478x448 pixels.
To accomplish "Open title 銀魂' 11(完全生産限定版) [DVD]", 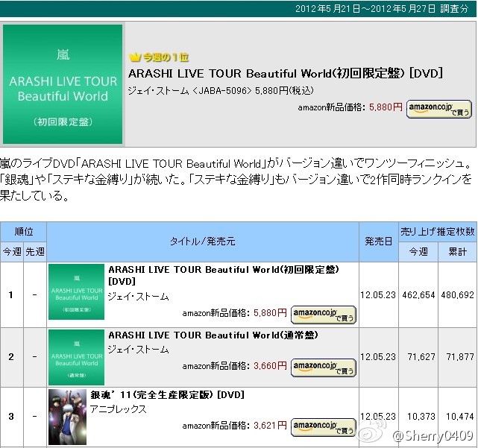I will [x=167, y=395].
